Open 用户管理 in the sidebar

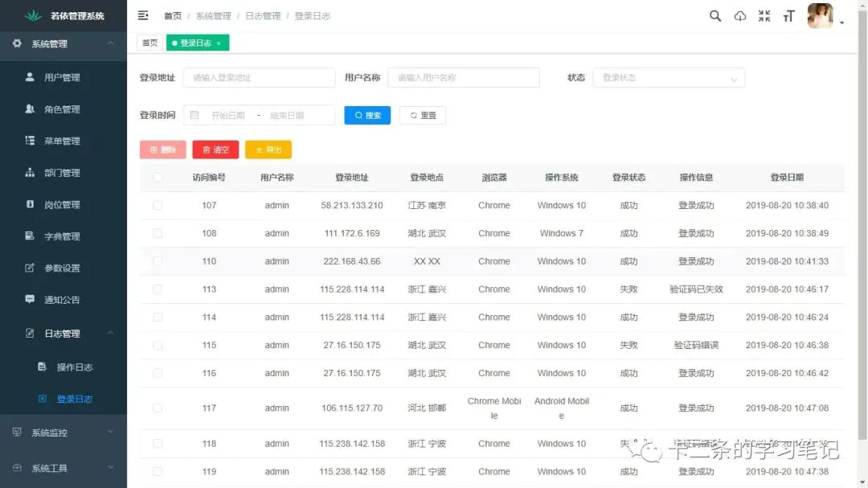coord(63,77)
